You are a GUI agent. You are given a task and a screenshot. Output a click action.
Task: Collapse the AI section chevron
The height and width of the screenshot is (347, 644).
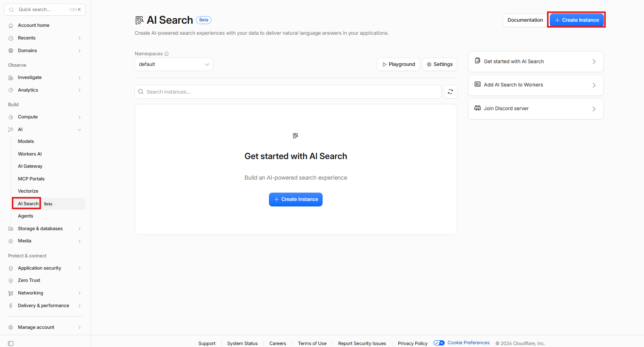coord(80,129)
